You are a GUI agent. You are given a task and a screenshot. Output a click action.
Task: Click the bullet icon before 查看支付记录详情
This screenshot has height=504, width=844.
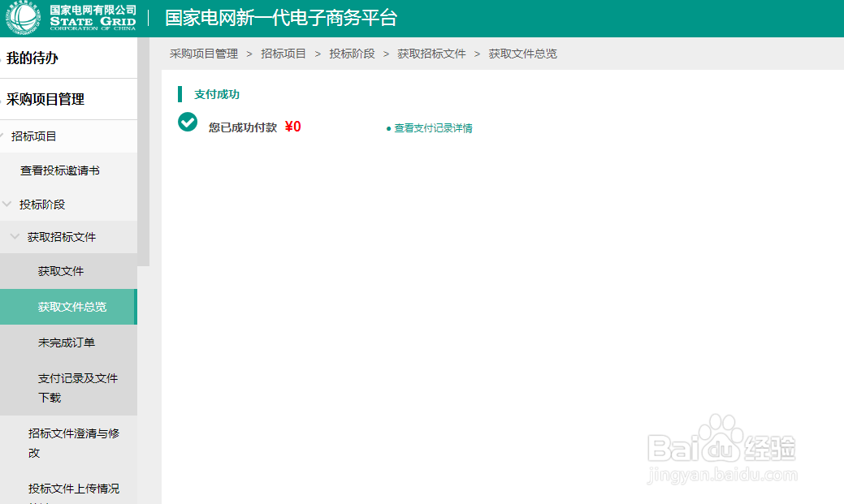click(x=388, y=128)
